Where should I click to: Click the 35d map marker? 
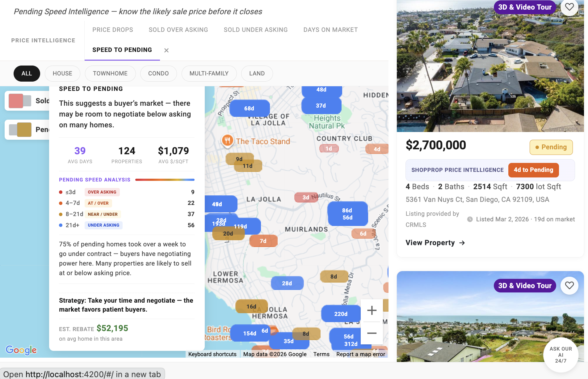click(289, 341)
